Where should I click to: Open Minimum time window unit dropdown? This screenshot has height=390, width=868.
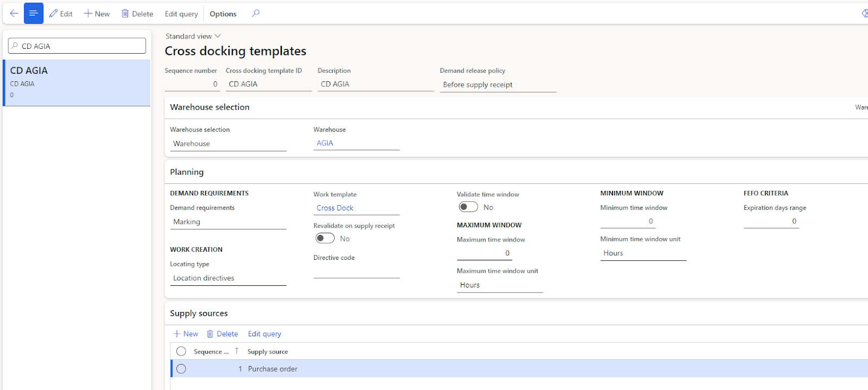pos(643,253)
